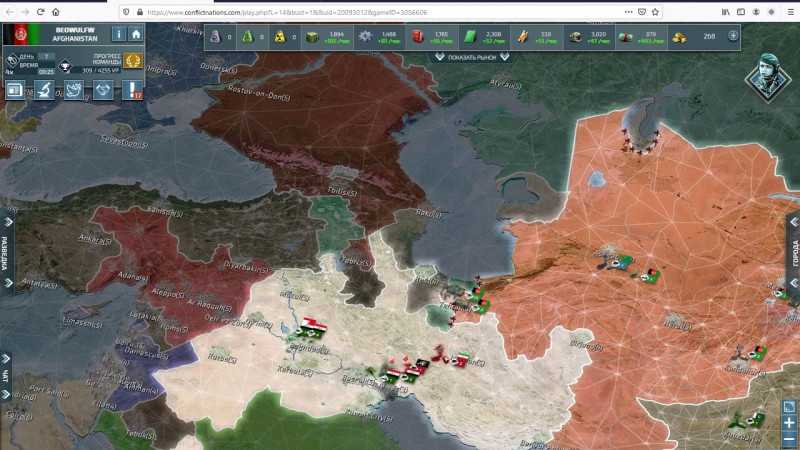Bookmark the page with the star icon

[655, 12]
